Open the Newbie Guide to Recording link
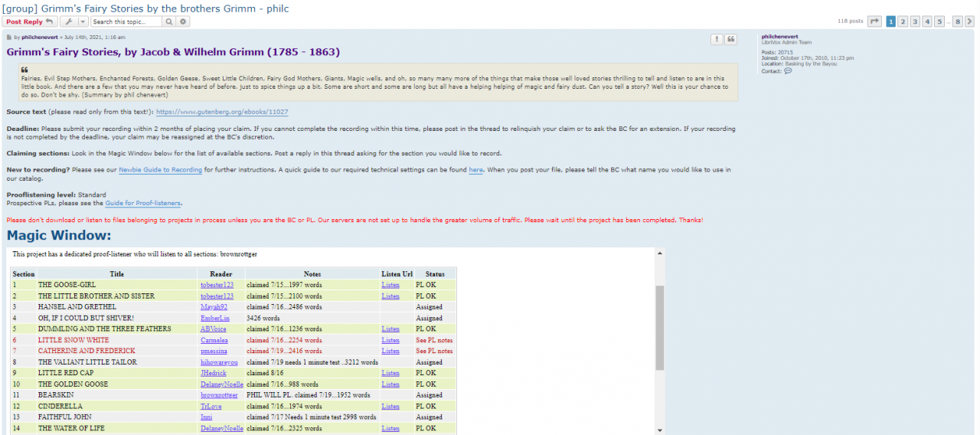 160,170
